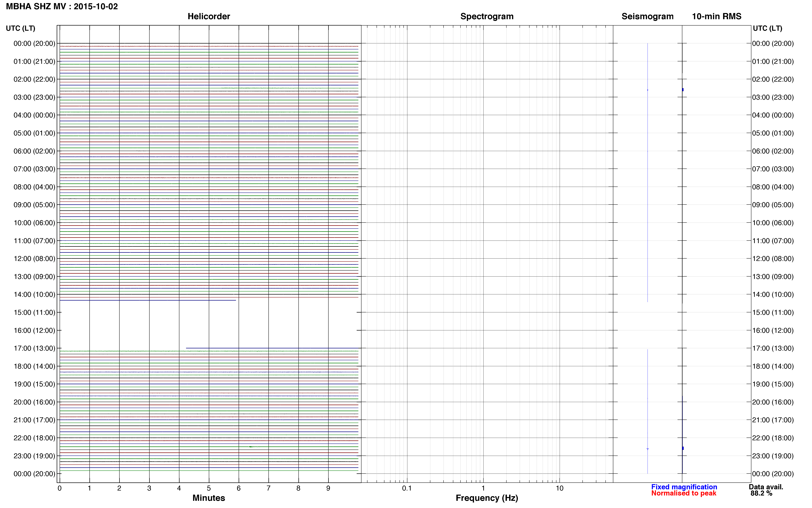Click the 'Seismogram' column heading
812x508 pixels.
tap(648, 16)
